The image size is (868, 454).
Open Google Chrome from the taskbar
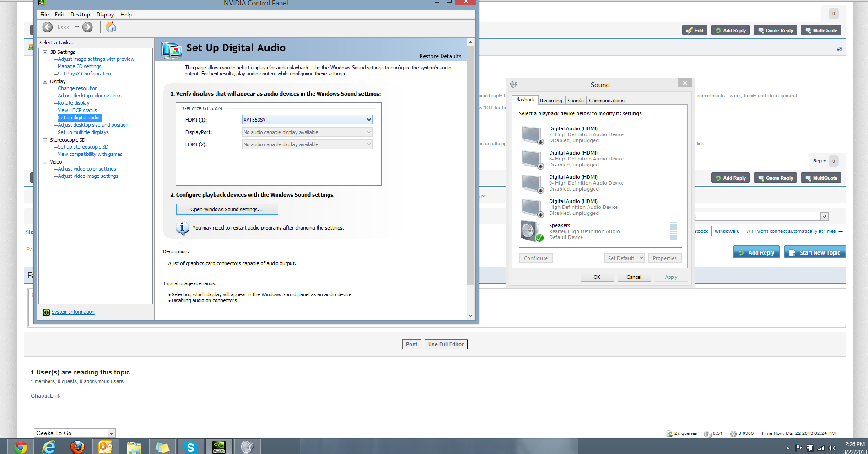pos(20,447)
